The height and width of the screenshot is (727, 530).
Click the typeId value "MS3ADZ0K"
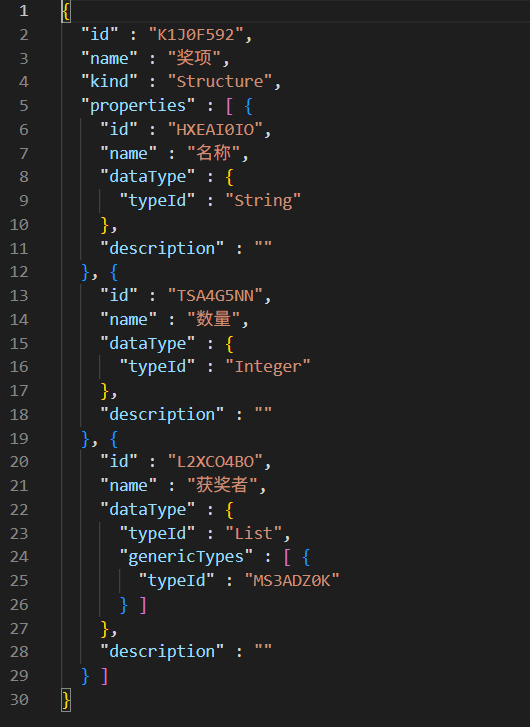(292, 580)
